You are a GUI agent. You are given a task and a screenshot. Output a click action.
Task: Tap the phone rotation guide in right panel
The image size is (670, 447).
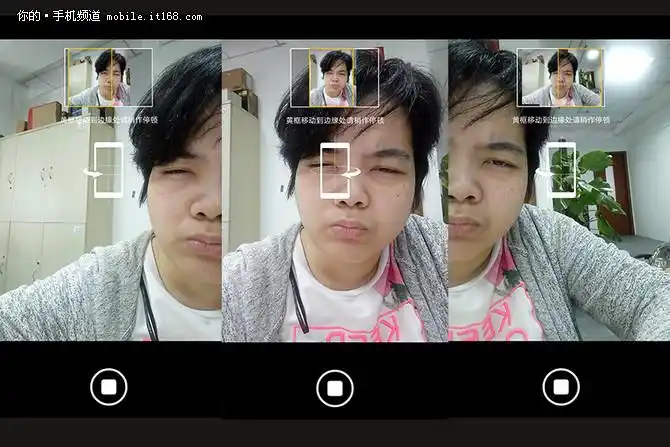pos(561,168)
